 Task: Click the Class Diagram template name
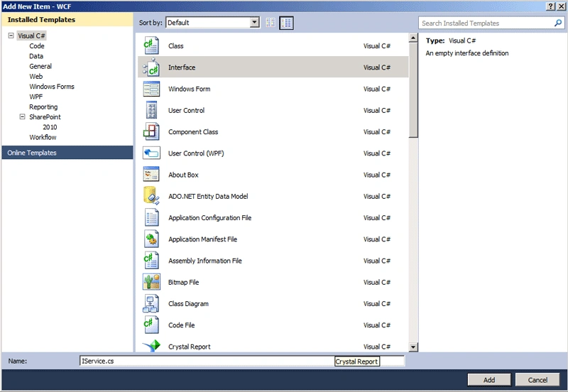coord(188,304)
